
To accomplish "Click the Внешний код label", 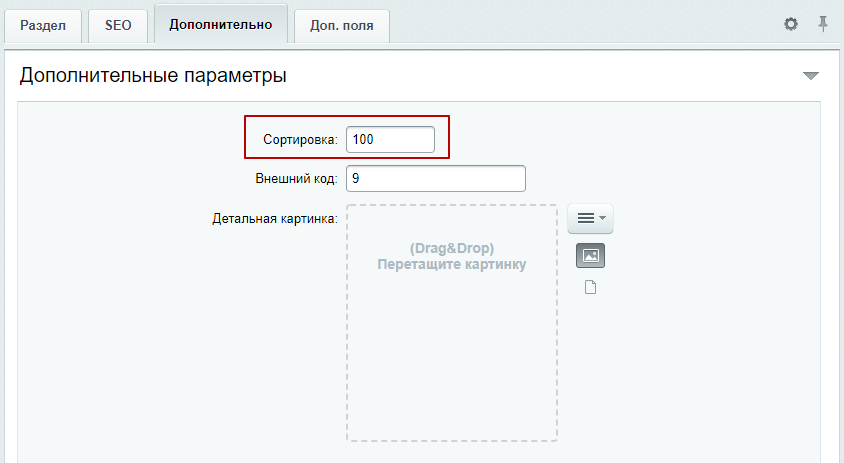I will tap(297, 179).
